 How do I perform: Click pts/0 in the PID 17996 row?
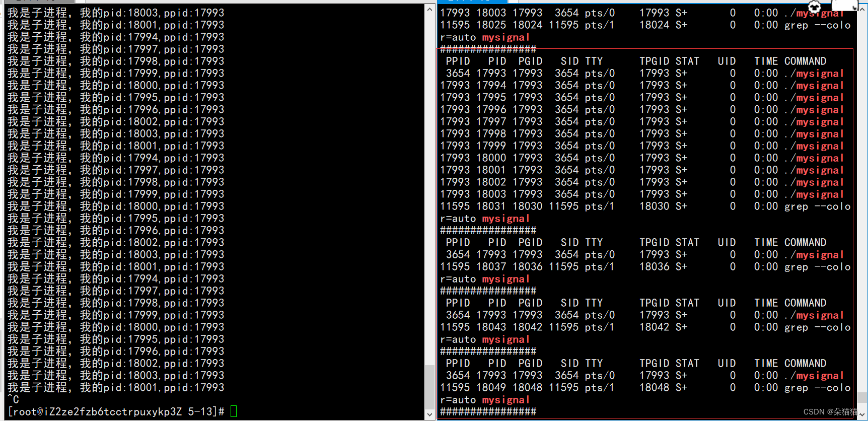[600, 109]
